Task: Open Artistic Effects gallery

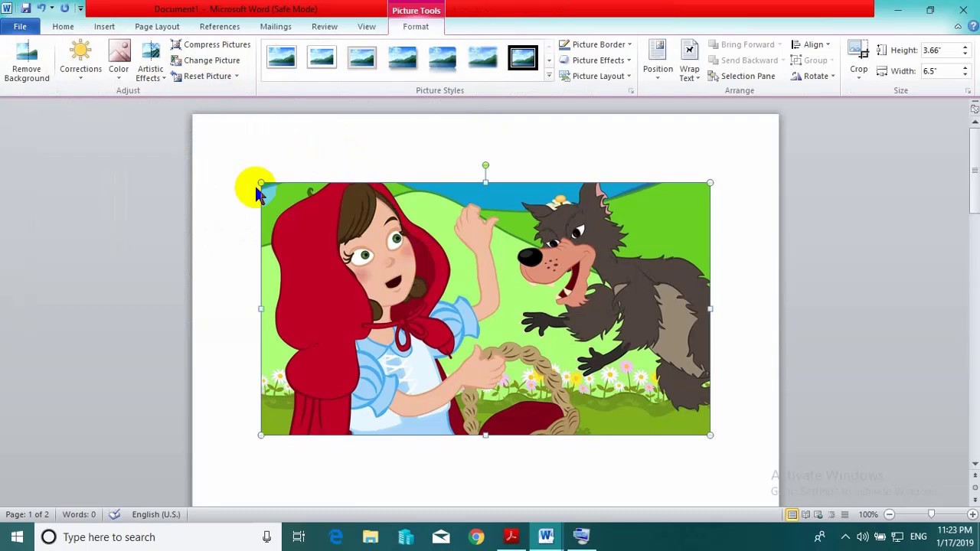Action: 151,61
